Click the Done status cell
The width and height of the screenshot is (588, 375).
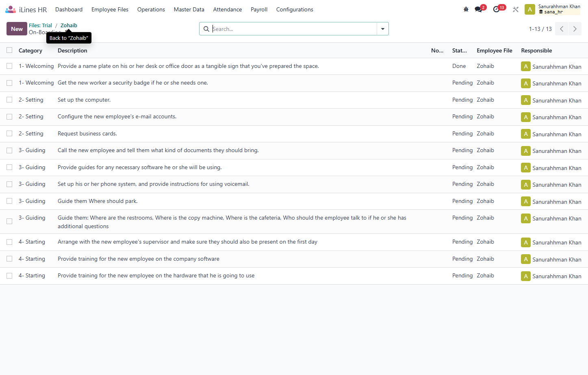(459, 66)
